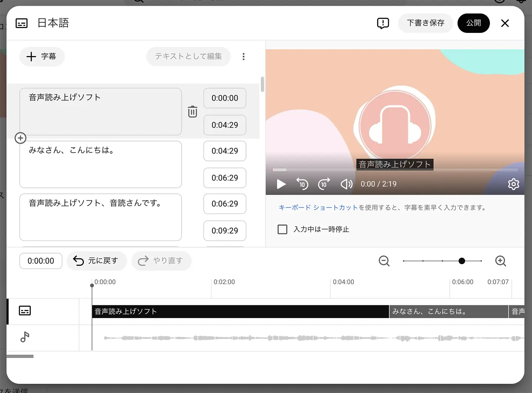
Task: Delete the 音声読み上げソフト subtitle line
Action: (x=192, y=111)
